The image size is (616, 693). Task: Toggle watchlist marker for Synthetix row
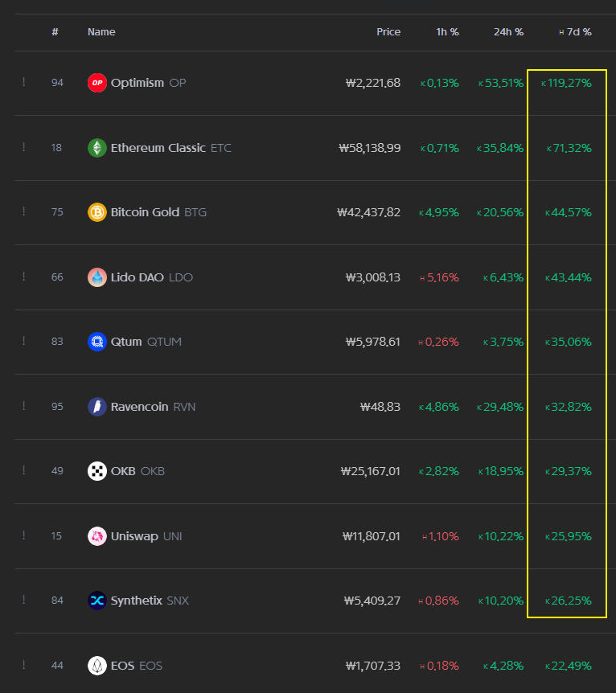24,600
